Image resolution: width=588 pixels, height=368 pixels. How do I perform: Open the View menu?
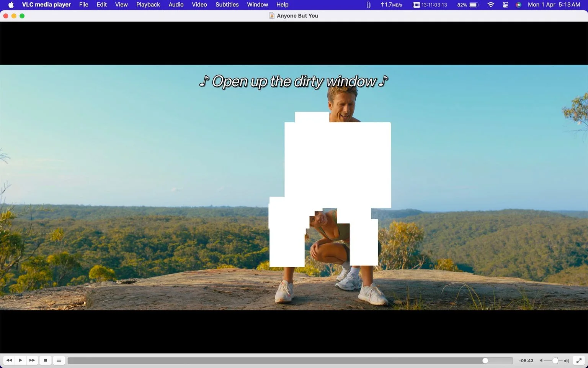click(x=121, y=5)
